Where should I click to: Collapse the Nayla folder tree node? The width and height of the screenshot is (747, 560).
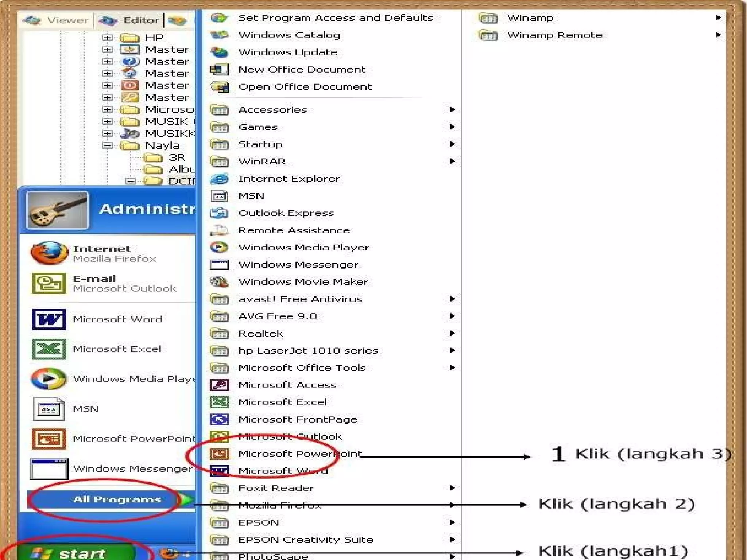point(107,145)
